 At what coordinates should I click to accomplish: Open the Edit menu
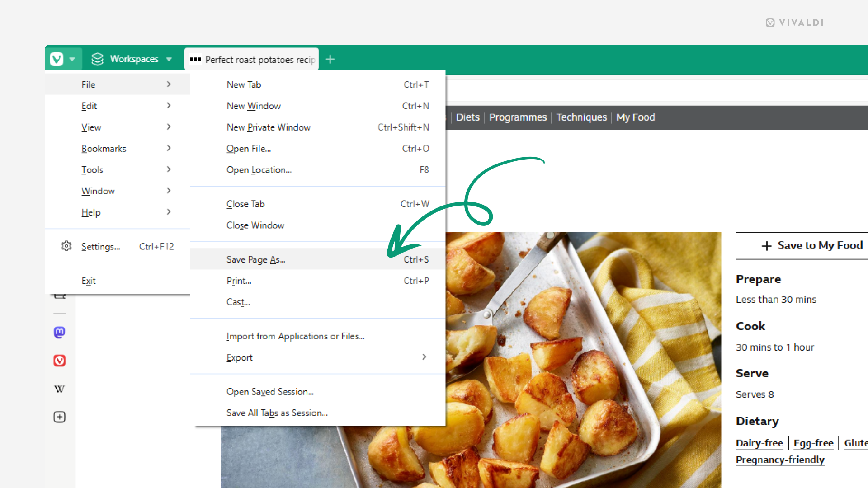pyautogui.click(x=118, y=106)
